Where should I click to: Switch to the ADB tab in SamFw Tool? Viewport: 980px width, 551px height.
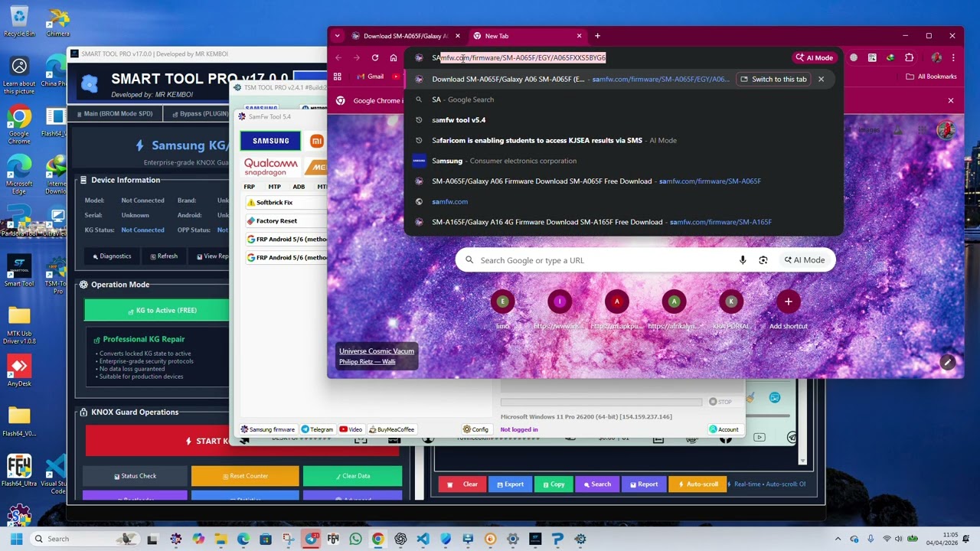pyautogui.click(x=299, y=187)
